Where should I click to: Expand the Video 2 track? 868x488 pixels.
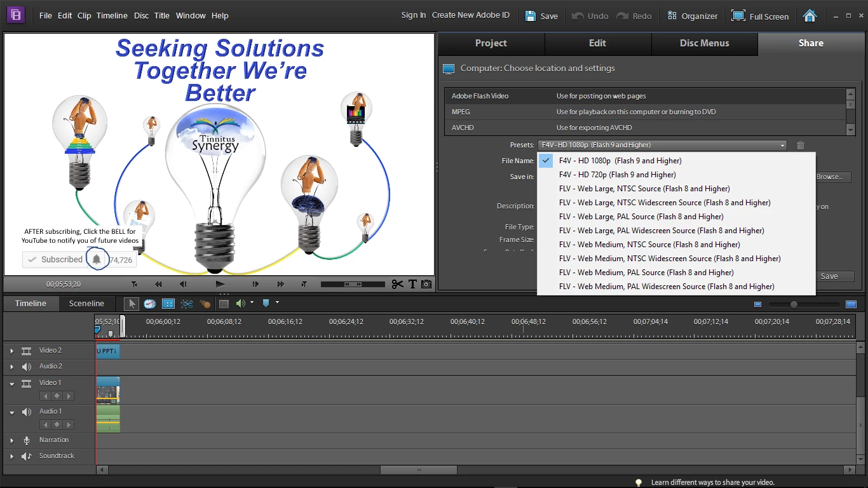tap(11, 351)
